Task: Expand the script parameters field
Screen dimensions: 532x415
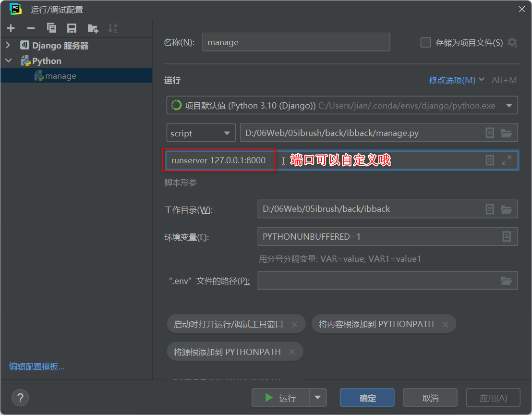Action: pos(506,160)
